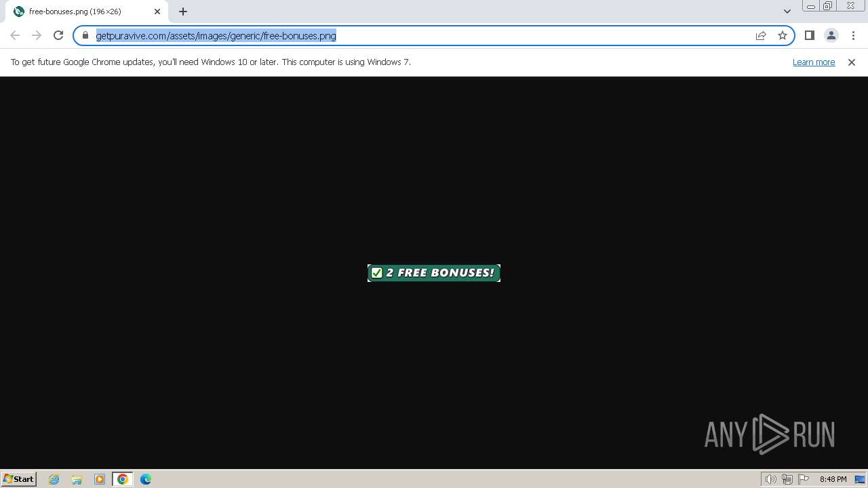Click the browser Back arrow
868x488 pixels.
coord(15,35)
